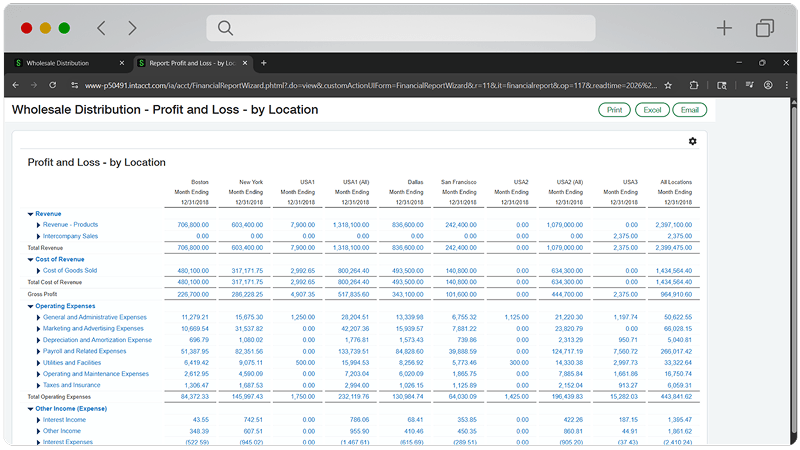The height and width of the screenshot is (450, 800).
Task: Expand Marketing and Advertising Expenses row
Action: [x=38, y=329]
